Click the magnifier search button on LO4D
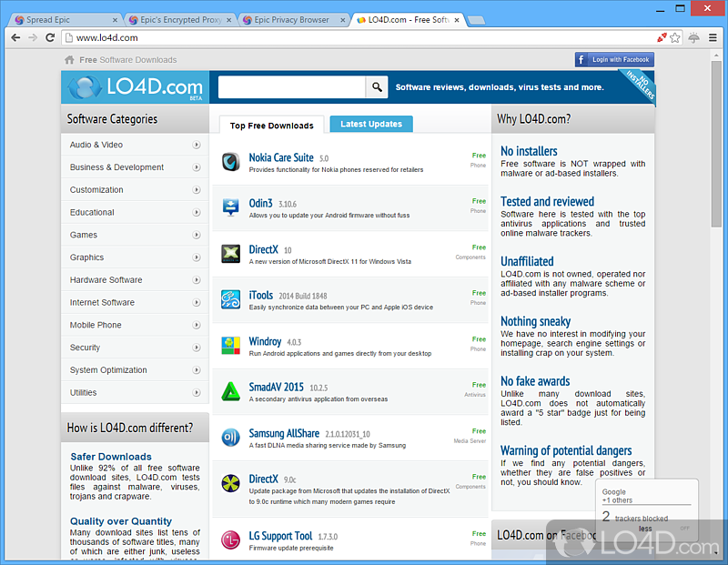This screenshot has width=728, height=565. (x=377, y=87)
